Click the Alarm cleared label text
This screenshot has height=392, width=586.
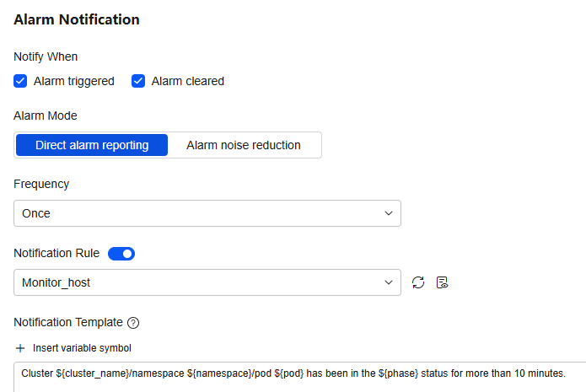tap(188, 81)
